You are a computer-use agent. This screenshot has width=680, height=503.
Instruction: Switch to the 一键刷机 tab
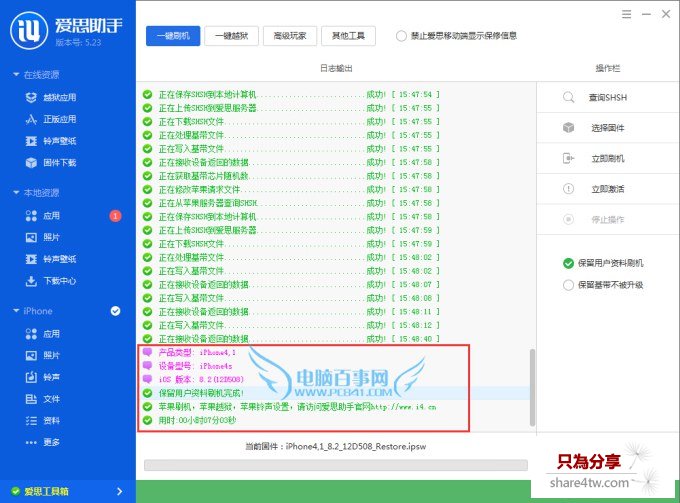coord(173,36)
